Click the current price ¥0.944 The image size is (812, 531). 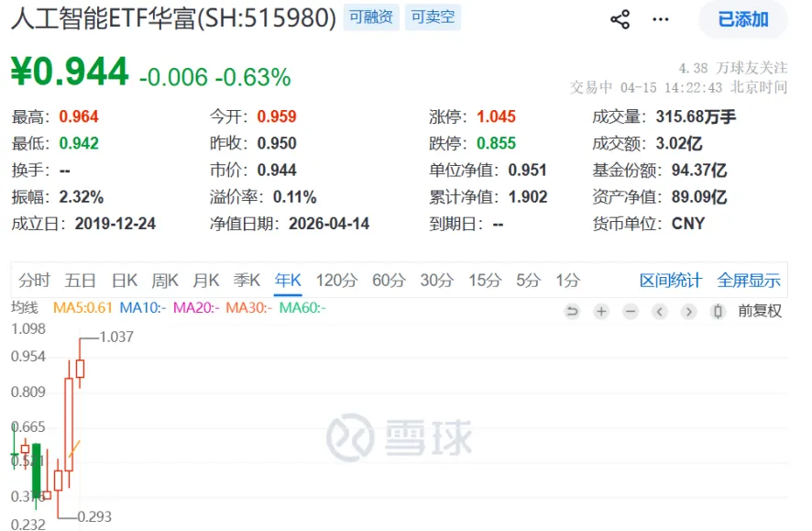tap(70, 72)
